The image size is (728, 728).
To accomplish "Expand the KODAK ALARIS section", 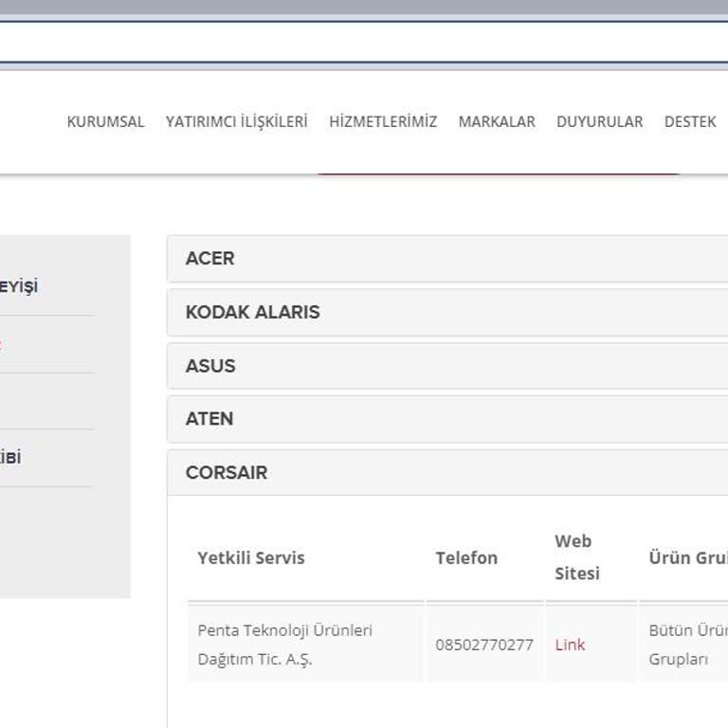I will pos(447,312).
